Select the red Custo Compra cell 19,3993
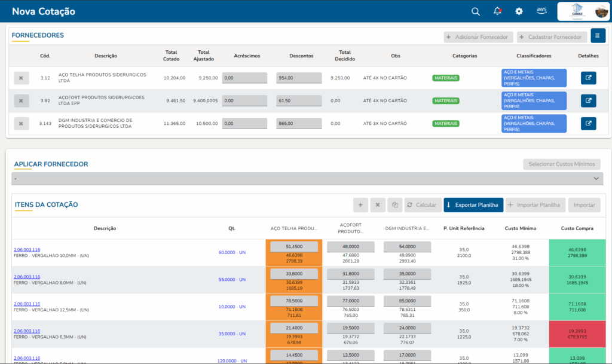Image resolution: width=612 pixels, height=364 pixels. point(577,334)
